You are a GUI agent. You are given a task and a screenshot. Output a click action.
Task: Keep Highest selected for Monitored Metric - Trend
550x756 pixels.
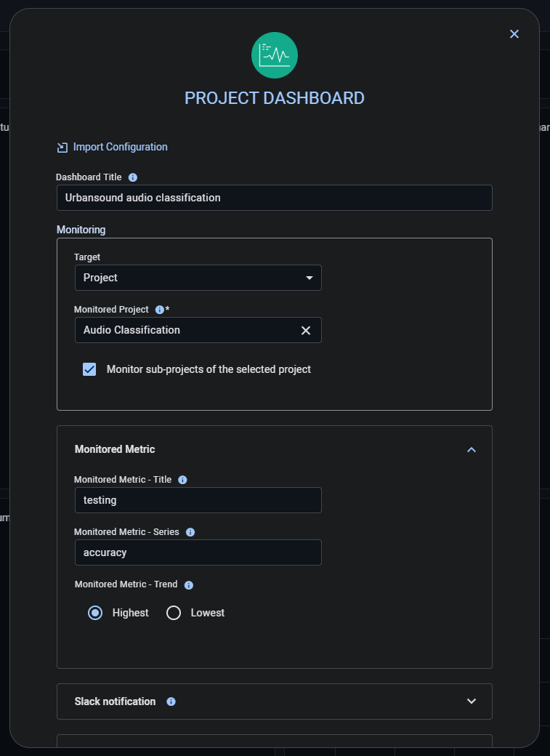pyautogui.click(x=95, y=613)
